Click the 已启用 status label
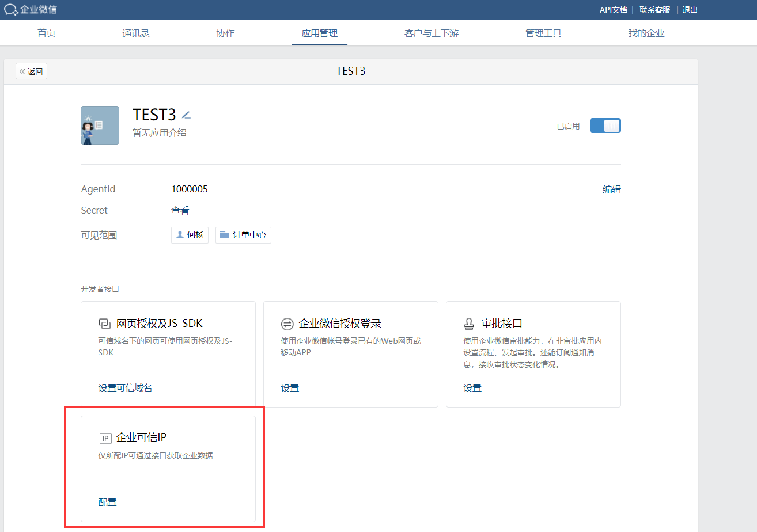The image size is (757, 532). click(x=568, y=126)
